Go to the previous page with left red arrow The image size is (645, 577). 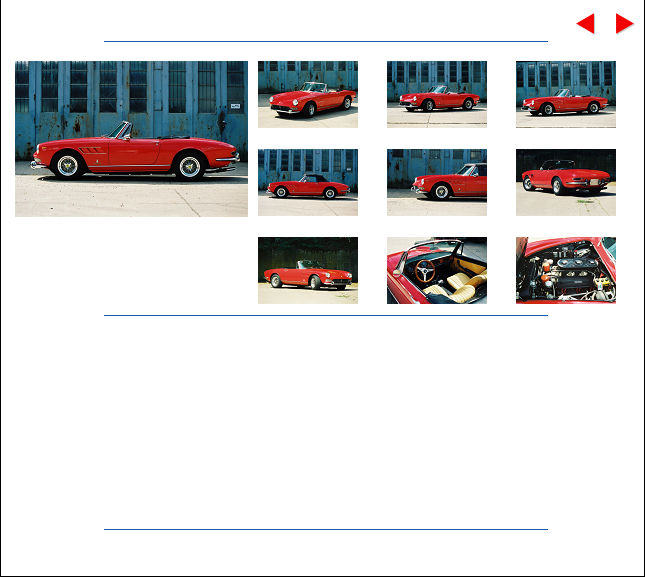pos(585,23)
